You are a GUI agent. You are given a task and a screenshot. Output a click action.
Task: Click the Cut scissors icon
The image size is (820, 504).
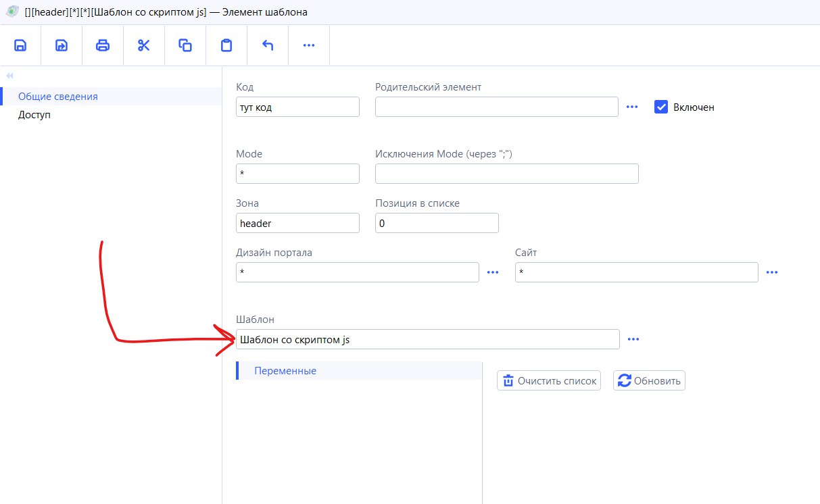(x=144, y=45)
